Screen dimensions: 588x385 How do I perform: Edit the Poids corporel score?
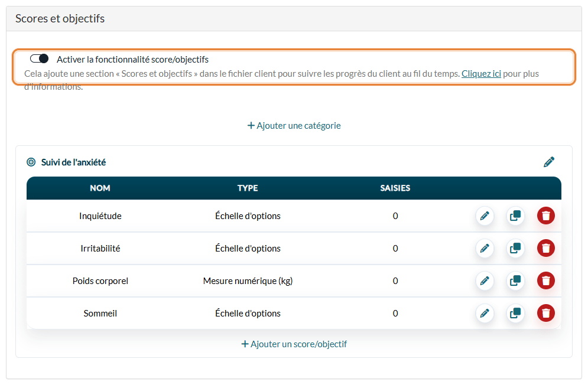[x=485, y=281]
